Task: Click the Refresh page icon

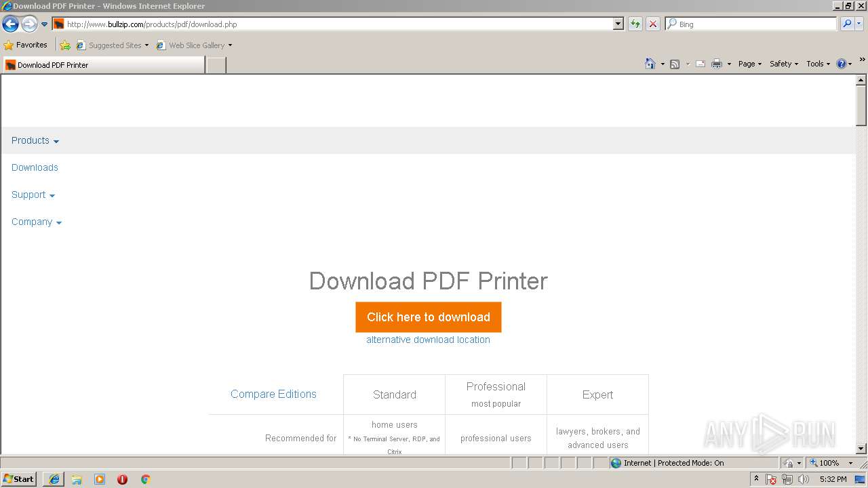Action: pos(635,24)
